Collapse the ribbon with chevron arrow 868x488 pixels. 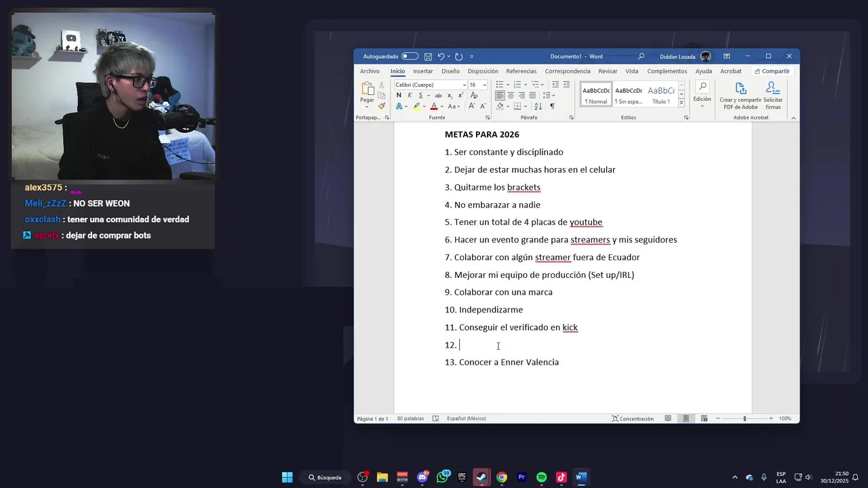tap(794, 117)
